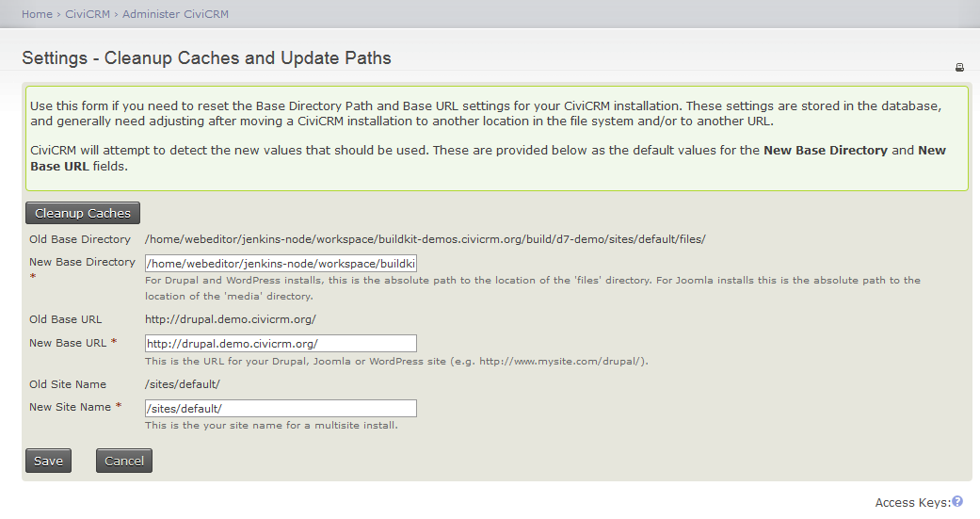Click into the New Base URL field
This screenshot has height=519, width=980.
pyautogui.click(x=281, y=344)
